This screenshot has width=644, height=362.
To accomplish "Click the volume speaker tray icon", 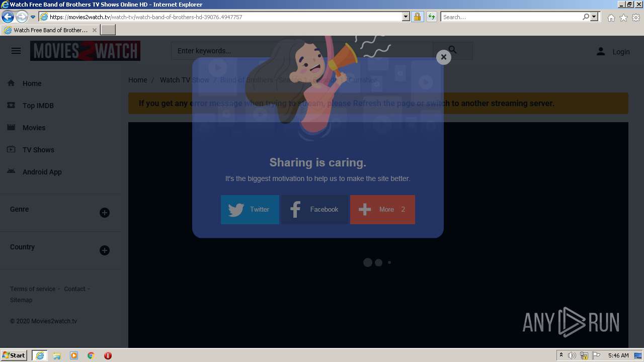I will [572, 355].
